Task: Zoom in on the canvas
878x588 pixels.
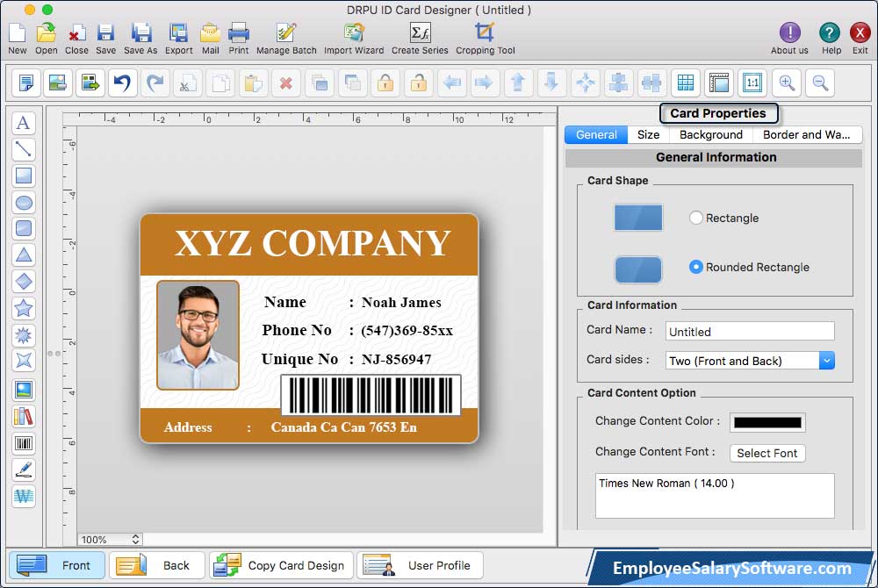Action: pyautogui.click(x=786, y=82)
